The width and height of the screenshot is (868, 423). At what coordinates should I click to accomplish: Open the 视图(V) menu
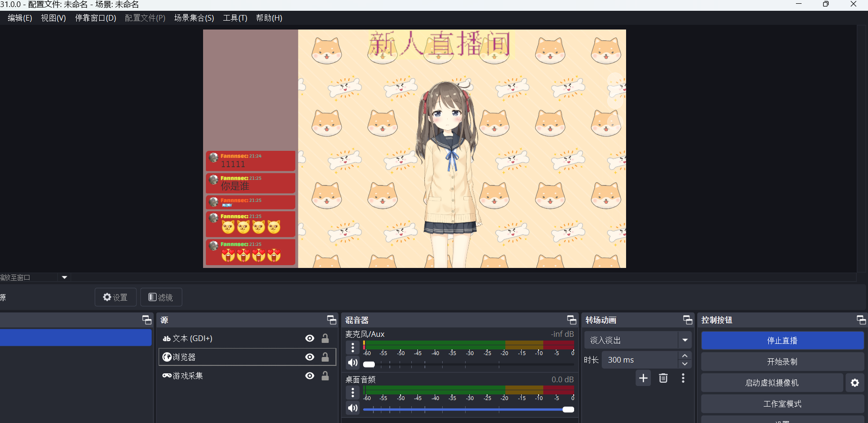tap(53, 18)
